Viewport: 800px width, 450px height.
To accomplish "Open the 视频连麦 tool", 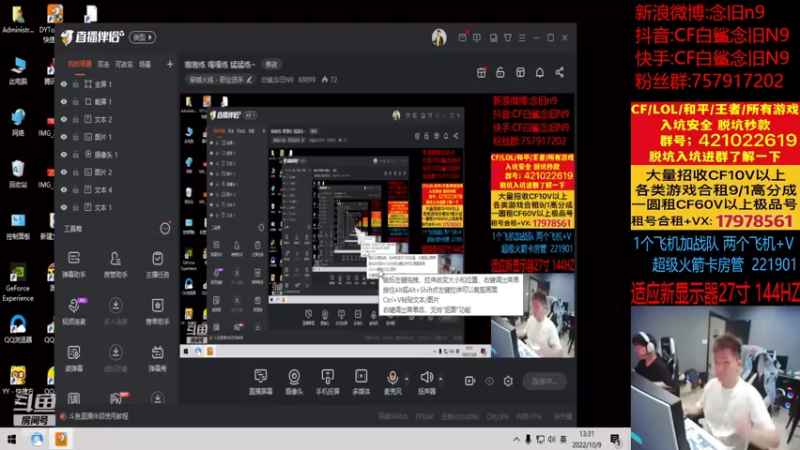I will 74,311.
